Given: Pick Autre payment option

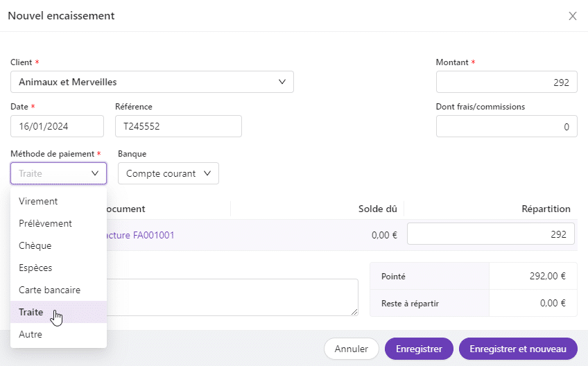Looking at the screenshot, I should click(x=31, y=334).
